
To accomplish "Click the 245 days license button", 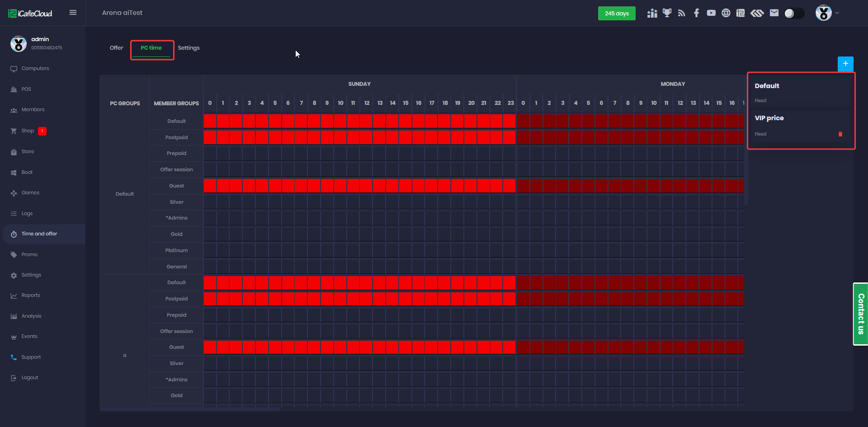I will coord(616,14).
